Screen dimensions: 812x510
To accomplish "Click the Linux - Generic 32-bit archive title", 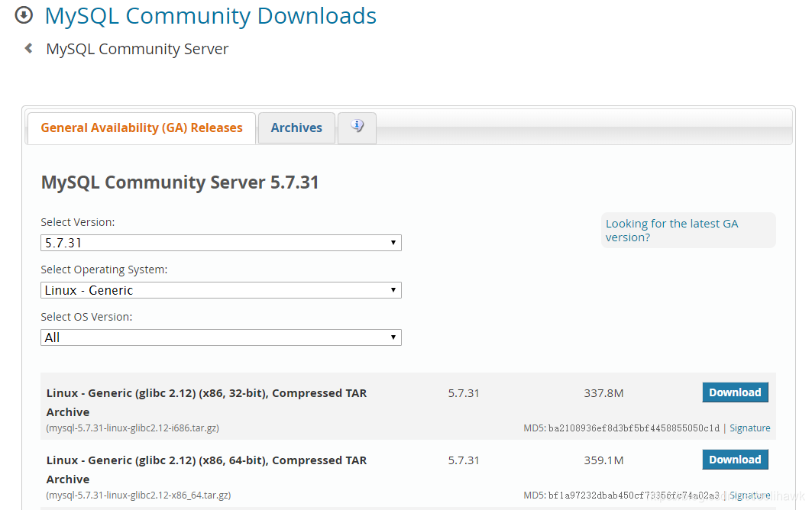I will (x=206, y=402).
